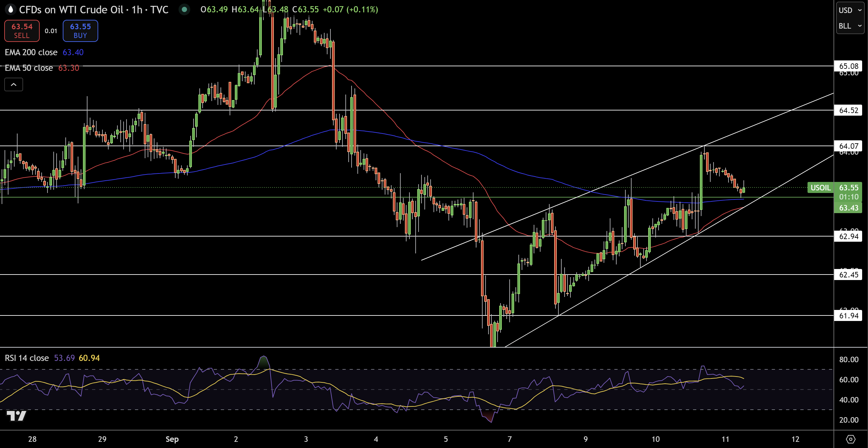Click the EMA 50 value 63.30
This screenshot has width=868, height=448.
69,68
